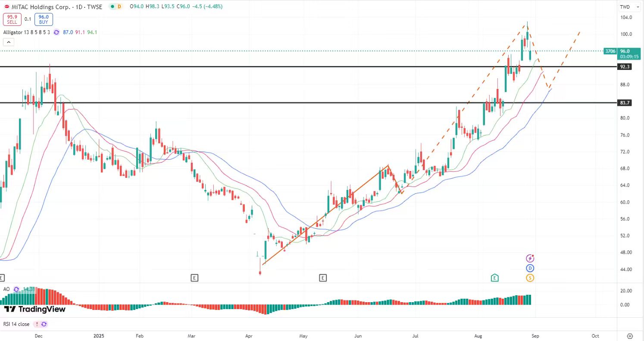The image size is (644, 341).
Task: Open the green E earnings marker in August
Action: [x=494, y=278]
